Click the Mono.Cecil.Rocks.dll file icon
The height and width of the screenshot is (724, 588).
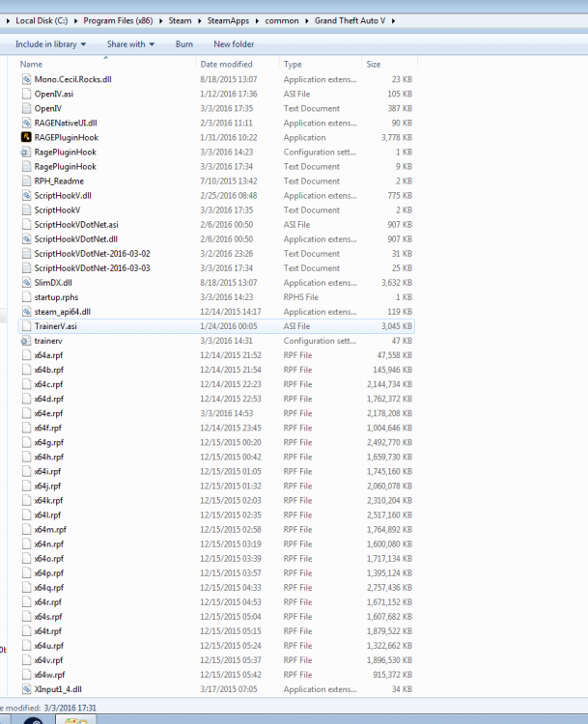(26, 79)
